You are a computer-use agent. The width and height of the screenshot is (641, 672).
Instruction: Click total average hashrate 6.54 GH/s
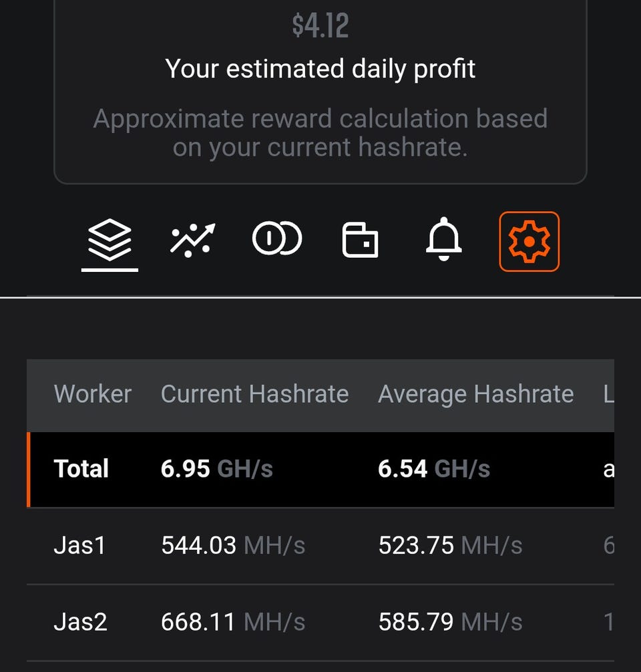point(434,469)
